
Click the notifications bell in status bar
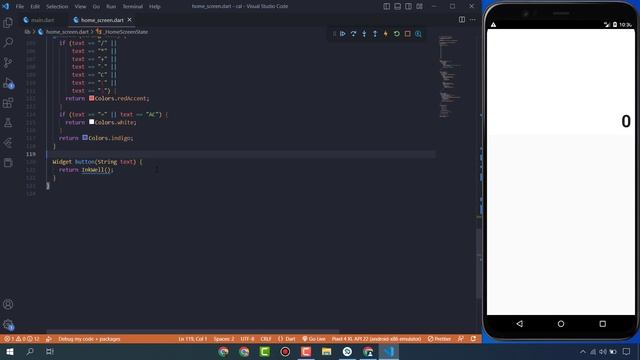click(473, 339)
